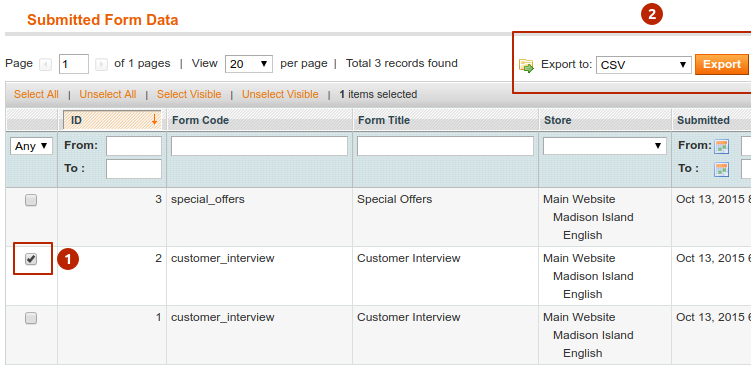Click the orange Export button
This screenshot has height=372, width=754.
coord(722,64)
